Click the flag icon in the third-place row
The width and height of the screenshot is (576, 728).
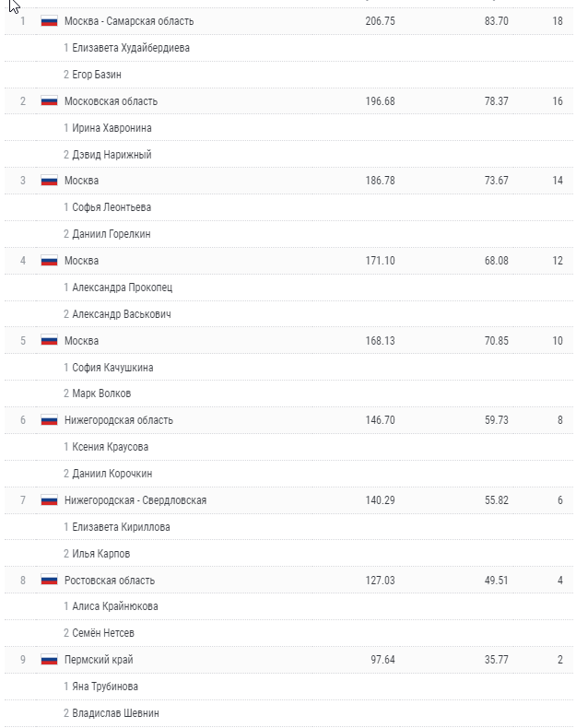[x=50, y=181]
